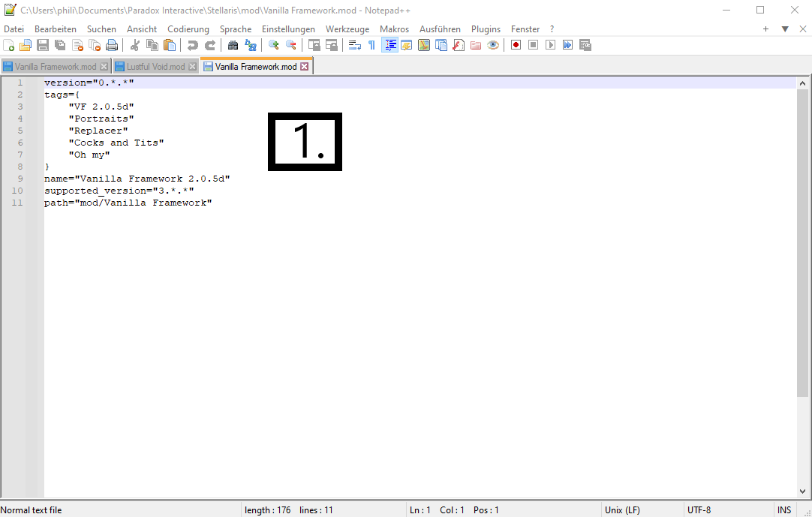Open the Werkzeuge menu
Image resolution: width=812 pixels, height=517 pixels.
(x=347, y=29)
